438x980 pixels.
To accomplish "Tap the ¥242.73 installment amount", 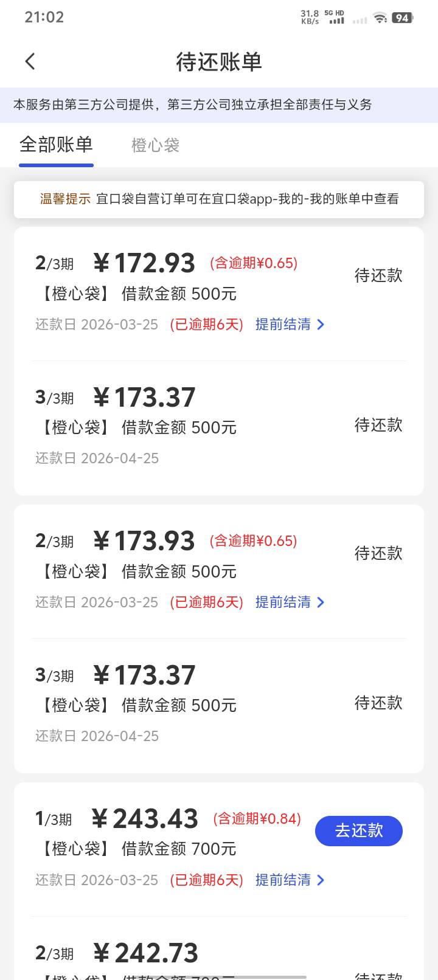I will 145,953.
